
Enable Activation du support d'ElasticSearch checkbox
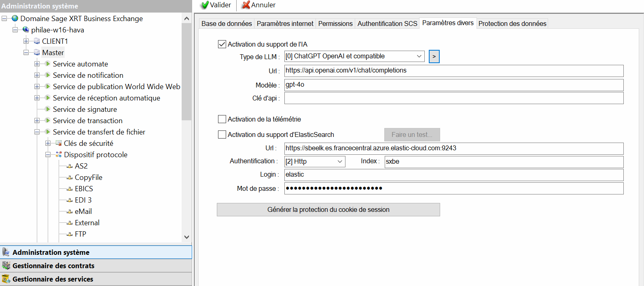222,134
